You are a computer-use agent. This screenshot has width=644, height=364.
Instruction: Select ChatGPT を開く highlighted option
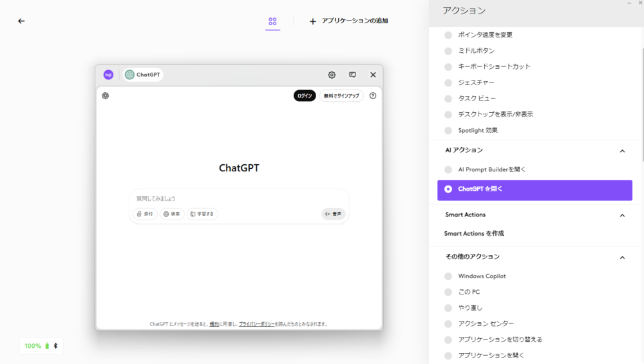click(535, 190)
